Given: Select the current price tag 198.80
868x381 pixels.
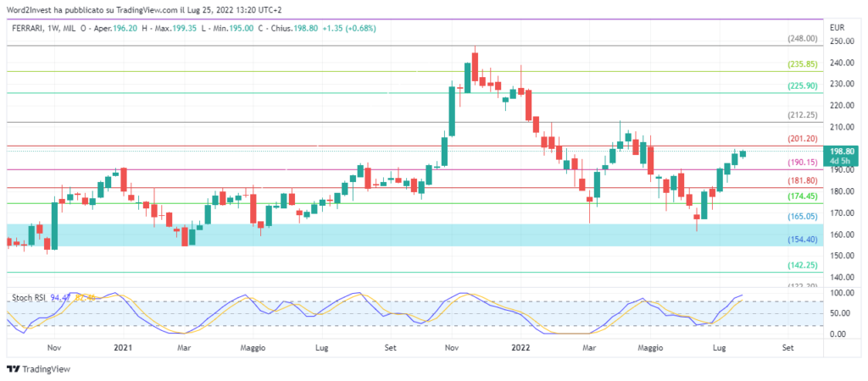Looking at the screenshot, I should 839,150.
